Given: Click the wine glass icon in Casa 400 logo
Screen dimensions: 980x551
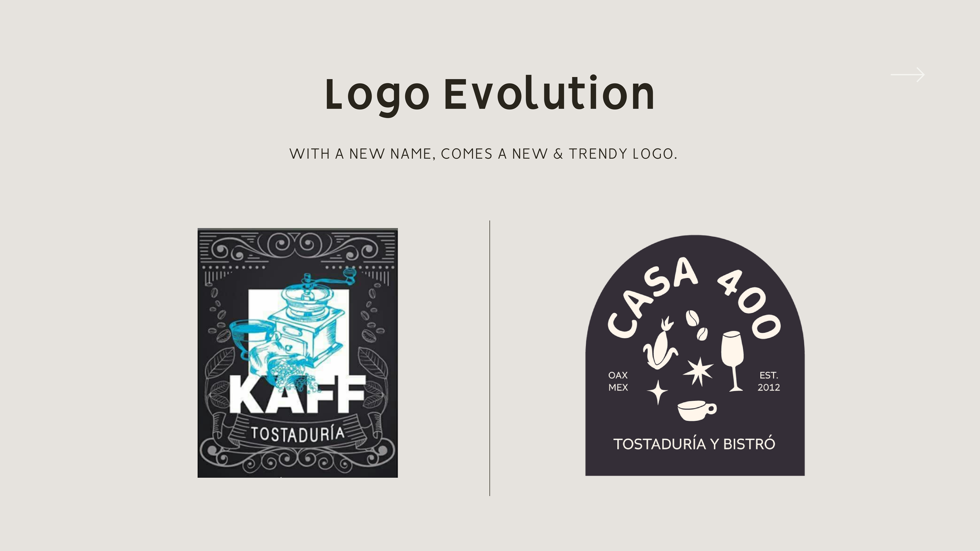Looking at the screenshot, I should [732, 361].
